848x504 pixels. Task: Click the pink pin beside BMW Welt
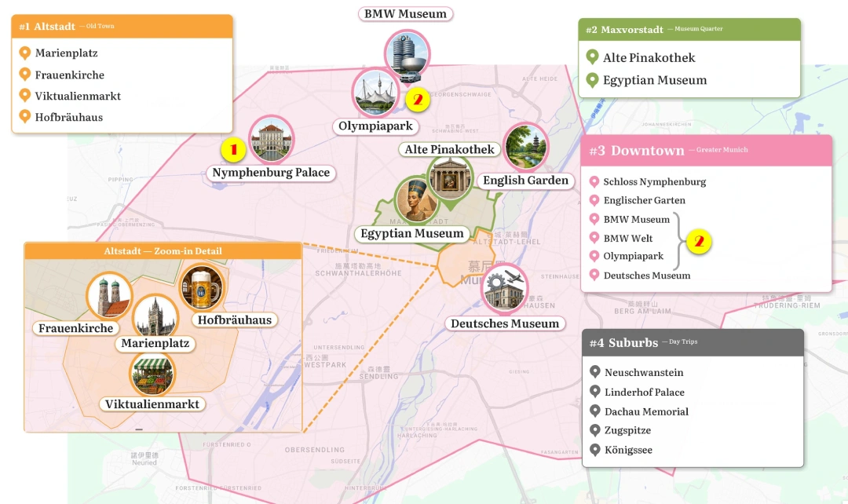point(594,238)
